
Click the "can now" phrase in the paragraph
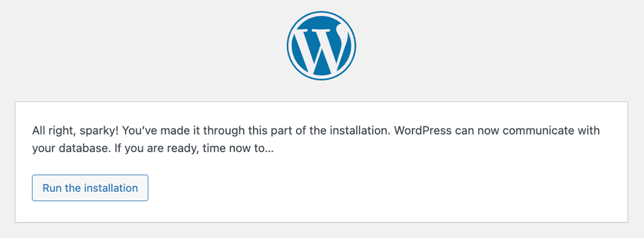pyautogui.click(x=477, y=131)
